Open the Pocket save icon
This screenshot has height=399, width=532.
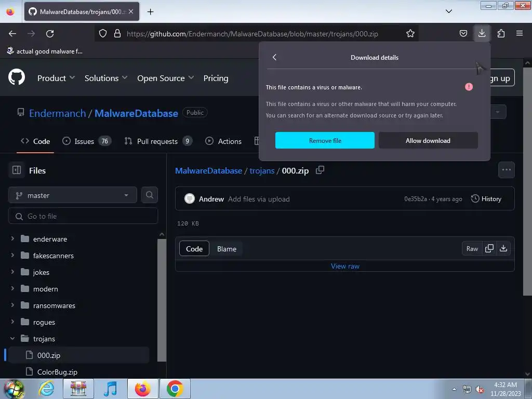[x=463, y=33]
